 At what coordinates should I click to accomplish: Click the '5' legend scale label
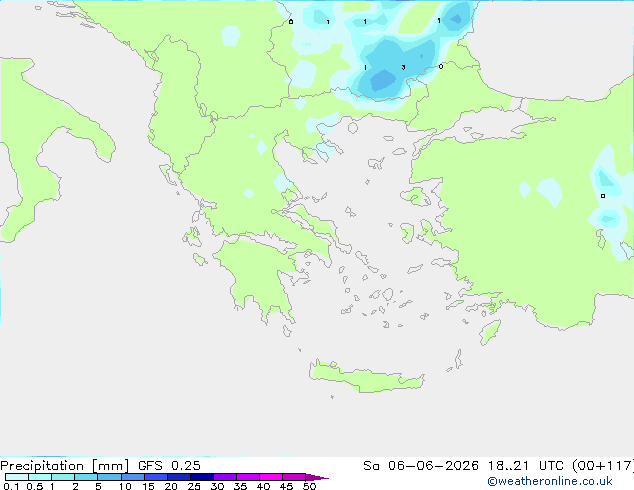[98, 486]
